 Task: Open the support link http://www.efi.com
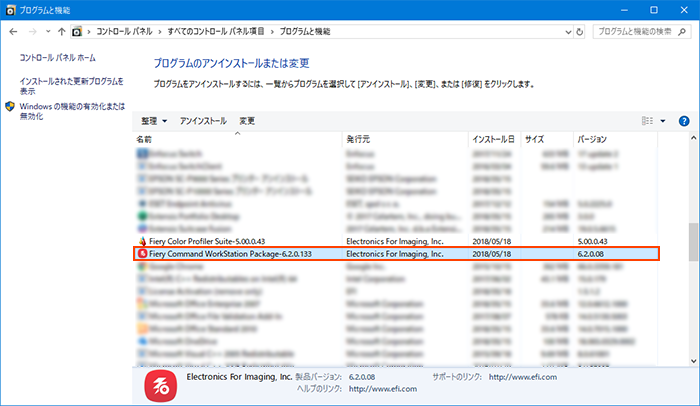click(x=523, y=377)
